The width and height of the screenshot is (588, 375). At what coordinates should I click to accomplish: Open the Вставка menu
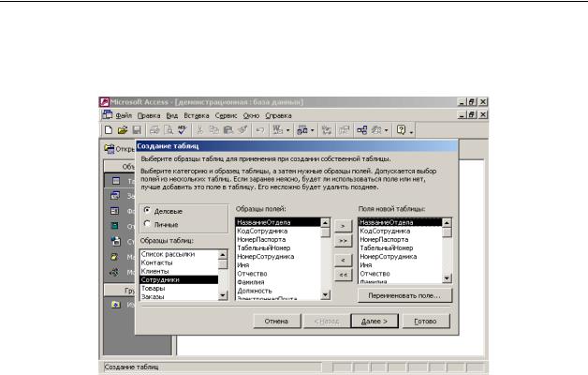click(x=196, y=115)
